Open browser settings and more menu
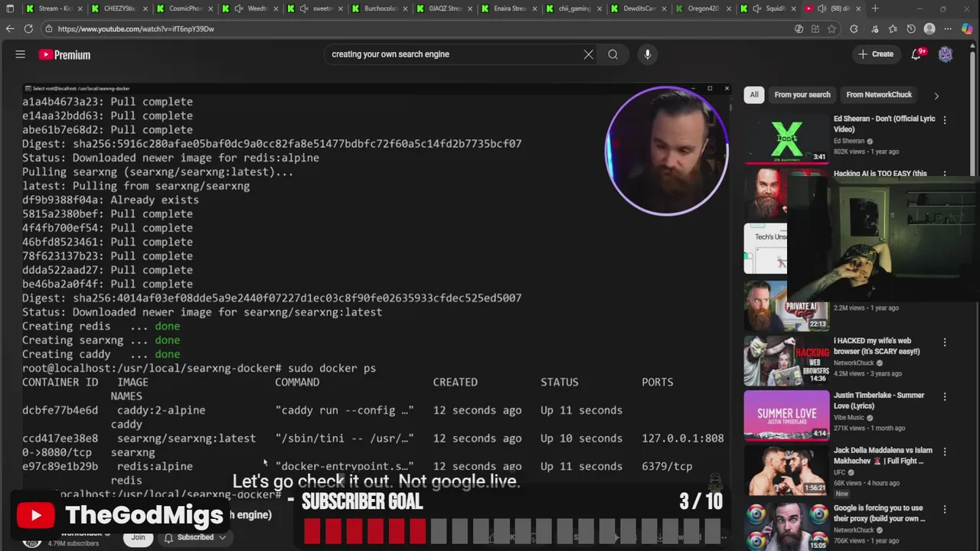This screenshot has height=551, width=980. 948,29
